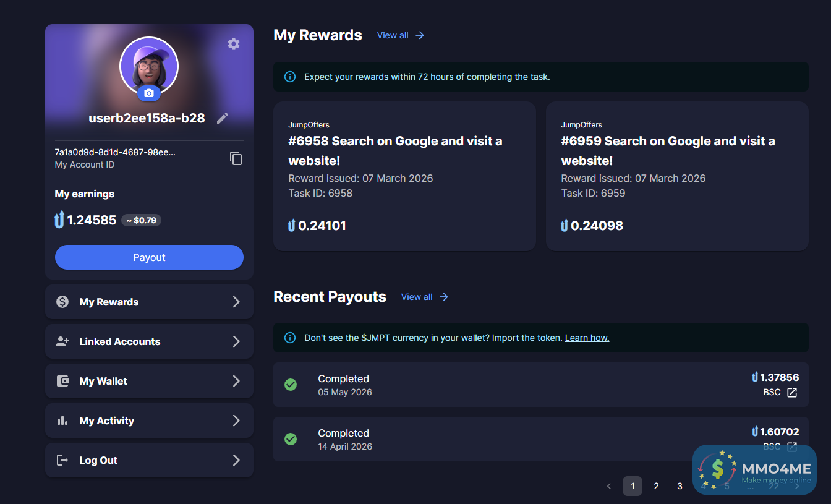Click the Payout button
The image size is (831, 504).
(x=149, y=257)
